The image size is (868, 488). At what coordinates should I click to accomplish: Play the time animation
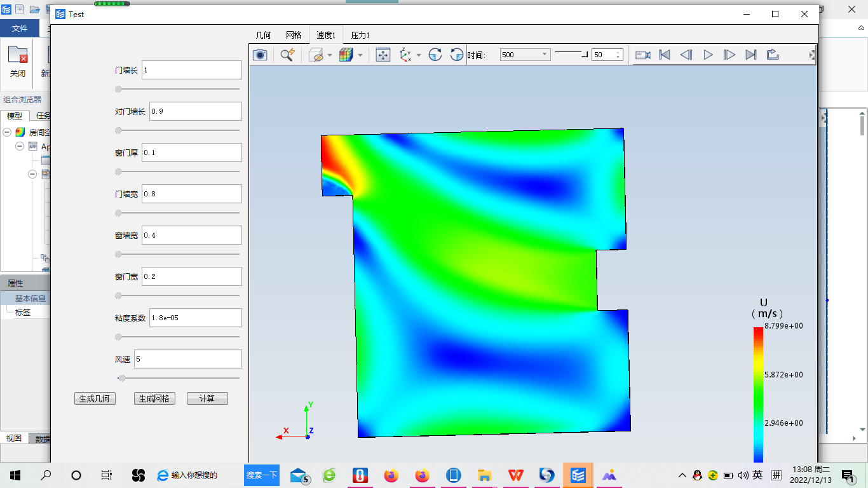[x=708, y=55]
